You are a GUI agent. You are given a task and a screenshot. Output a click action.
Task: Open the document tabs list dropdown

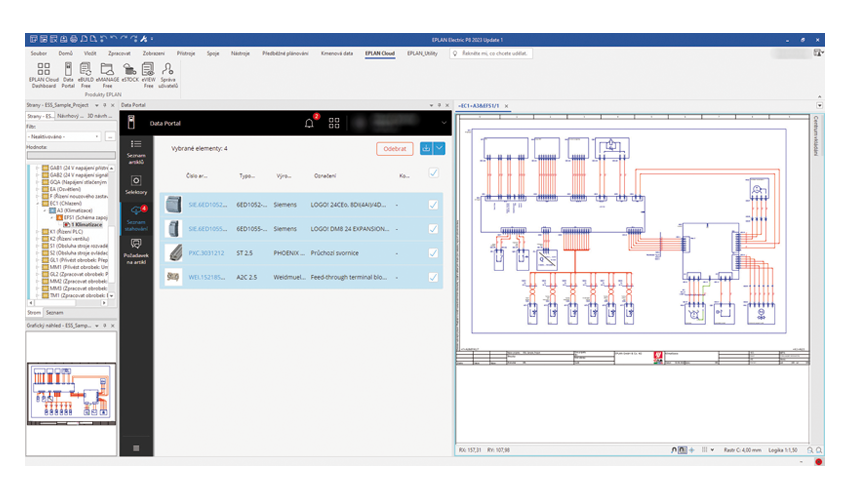pyautogui.click(x=819, y=105)
